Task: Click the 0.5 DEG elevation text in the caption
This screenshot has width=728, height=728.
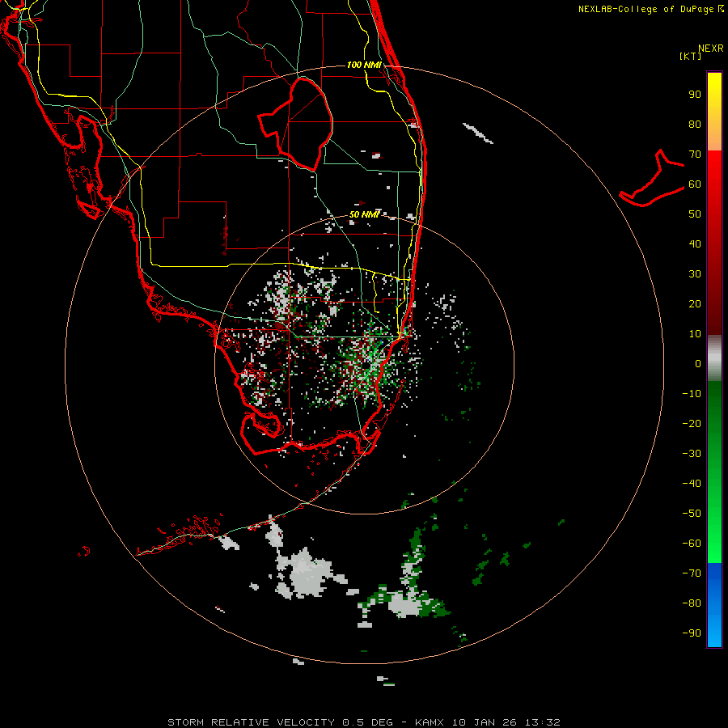Action: (368, 722)
